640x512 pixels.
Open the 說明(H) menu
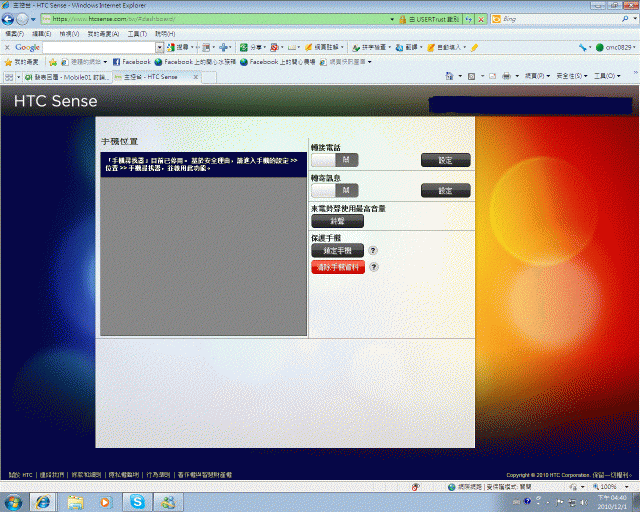pyautogui.click(x=165, y=34)
